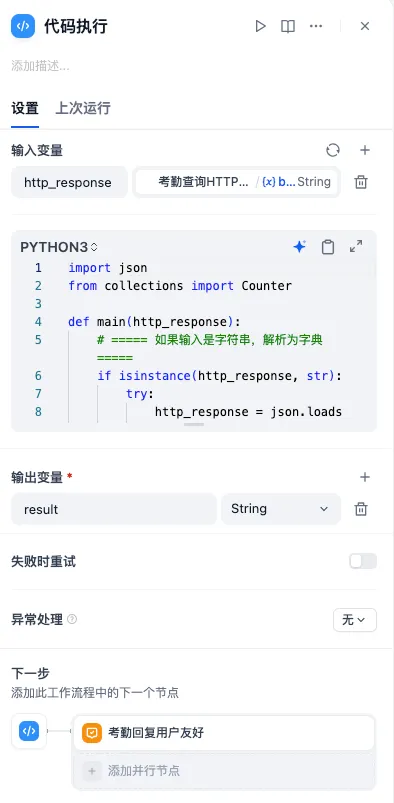The width and height of the screenshot is (394, 803).
Task: Click the code node icon under 下一步
Action: pyautogui.click(x=29, y=731)
